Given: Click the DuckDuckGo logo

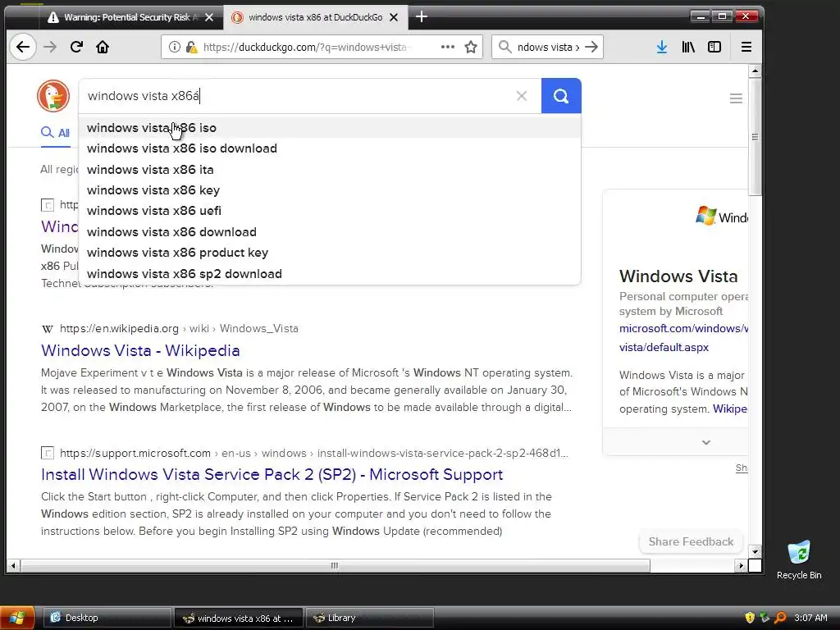Looking at the screenshot, I should 53,96.
